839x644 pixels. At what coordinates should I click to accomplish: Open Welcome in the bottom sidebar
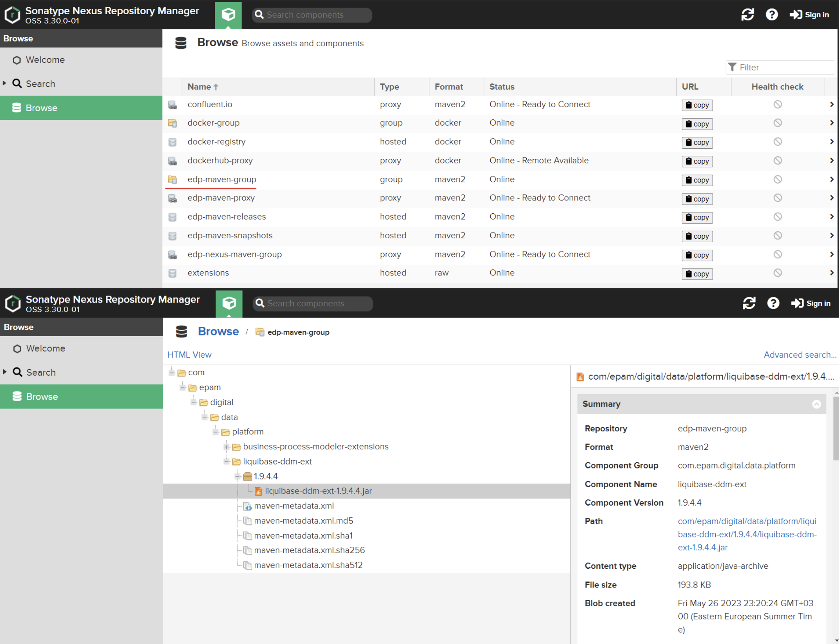click(x=81, y=348)
